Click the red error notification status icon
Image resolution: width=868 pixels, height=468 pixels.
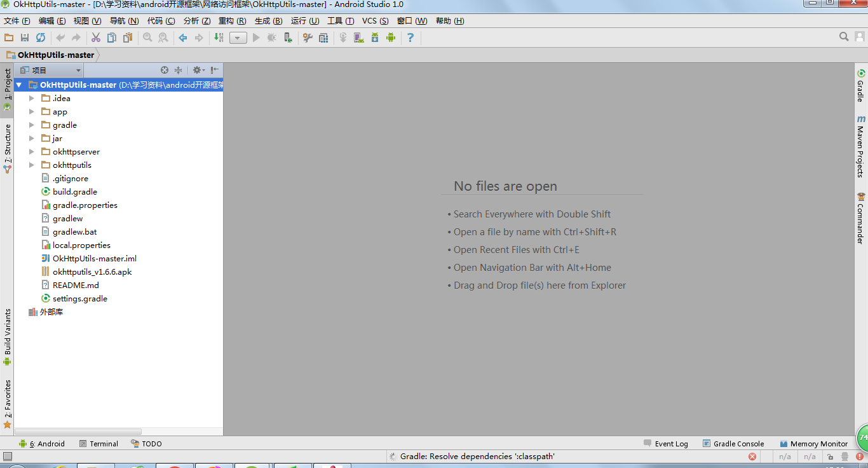(x=860, y=457)
